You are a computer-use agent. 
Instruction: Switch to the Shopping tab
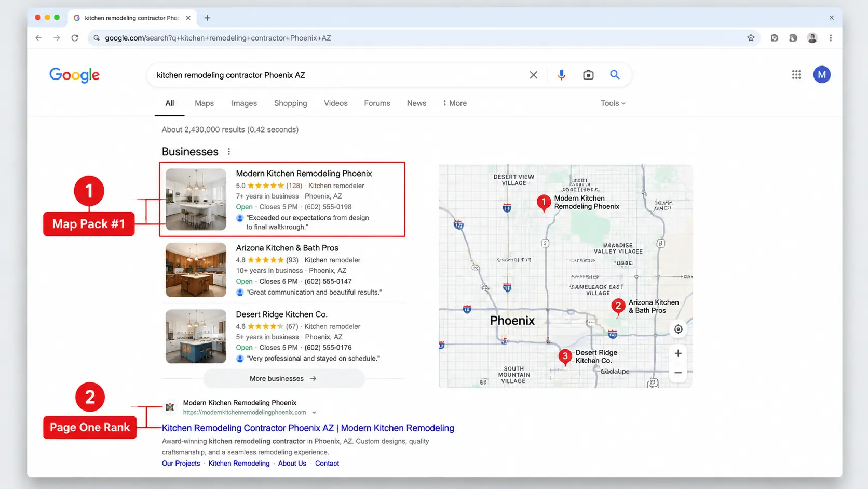291,103
